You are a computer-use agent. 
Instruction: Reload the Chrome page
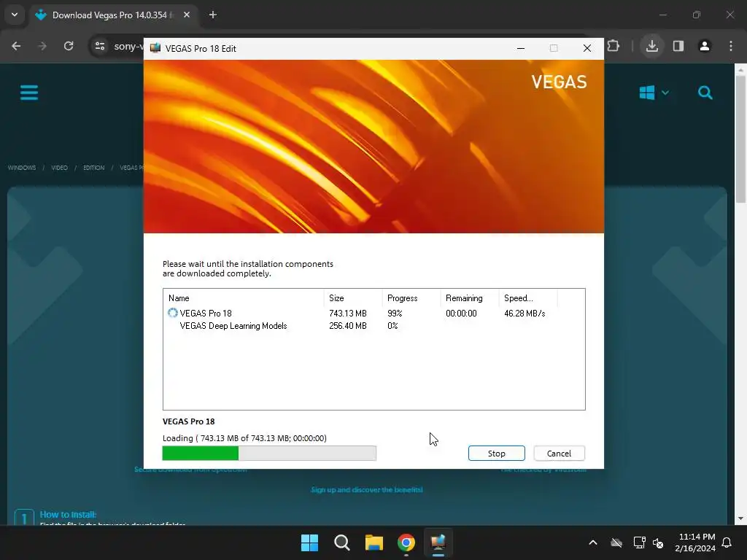[x=69, y=46]
